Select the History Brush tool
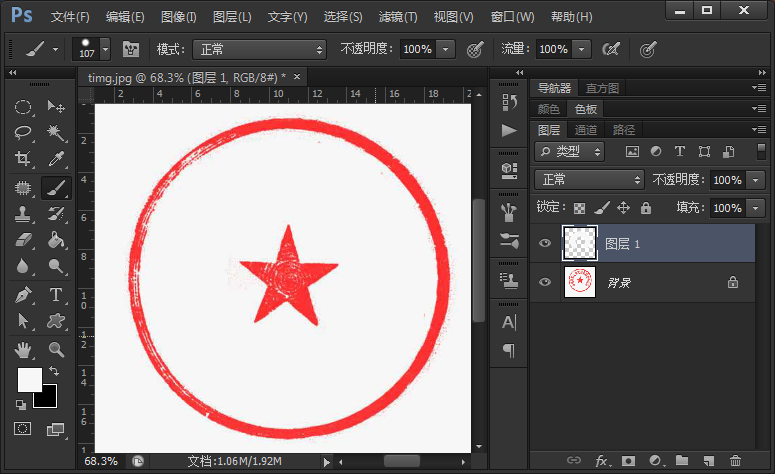This screenshot has width=775, height=474. click(x=56, y=214)
